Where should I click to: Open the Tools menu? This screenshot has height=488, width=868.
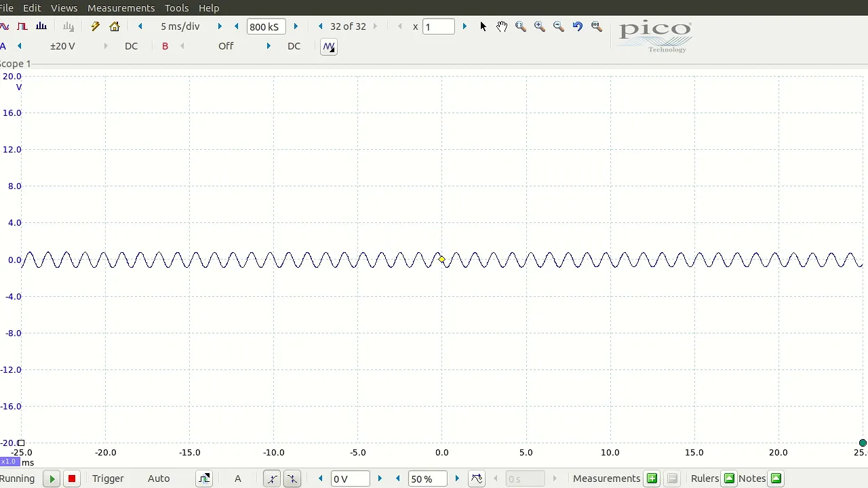[x=177, y=7]
